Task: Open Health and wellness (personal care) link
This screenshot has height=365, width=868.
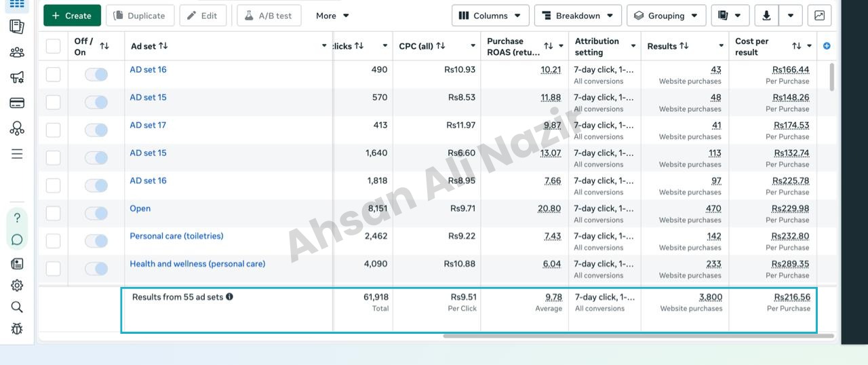Action: tap(197, 264)
